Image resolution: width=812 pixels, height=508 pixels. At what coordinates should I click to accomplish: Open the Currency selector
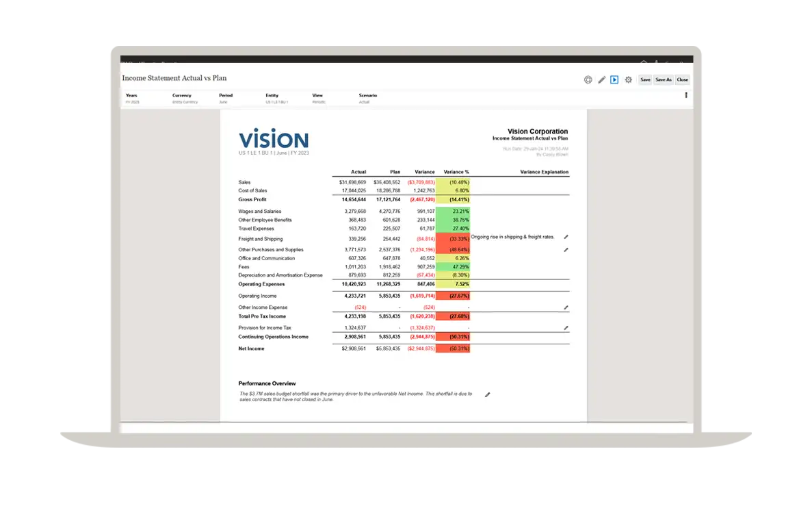(x=184, y=102)
